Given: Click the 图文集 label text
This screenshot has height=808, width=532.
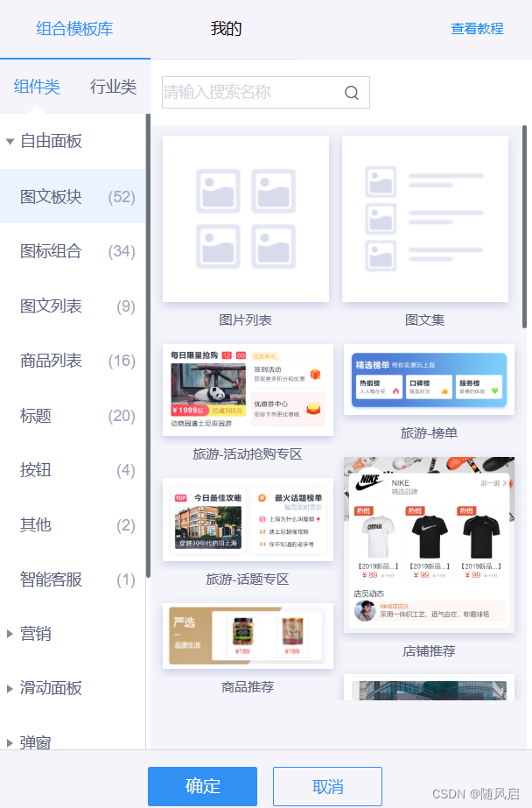Looking at the screenshot, I should click(425, 320).
